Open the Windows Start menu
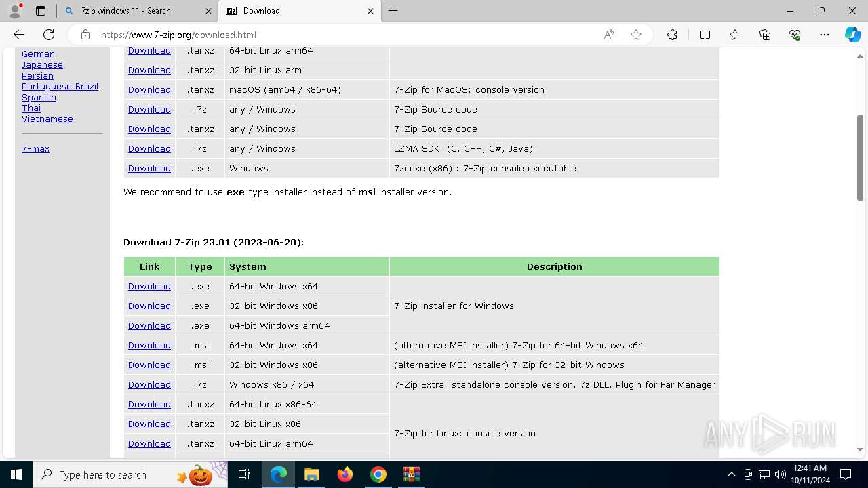This screenshot has height=488, width=868. pos(16,474)
